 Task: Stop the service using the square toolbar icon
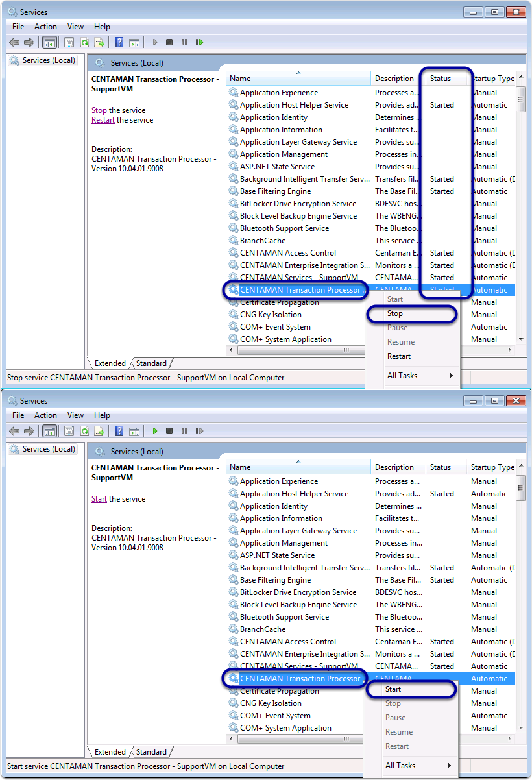[169, 42]
